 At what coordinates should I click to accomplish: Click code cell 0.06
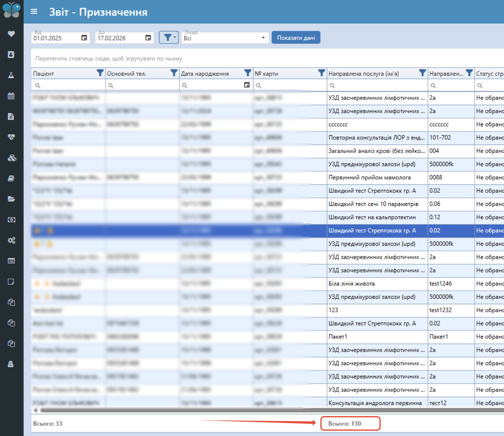451,204
